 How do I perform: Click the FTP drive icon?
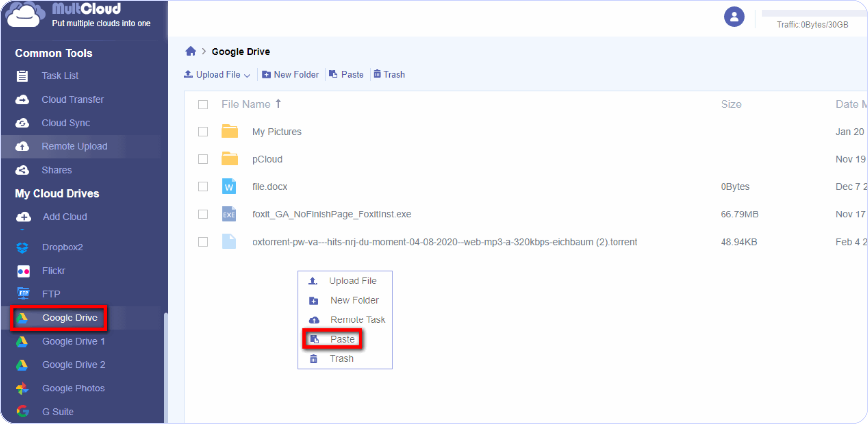pos(23,294)
